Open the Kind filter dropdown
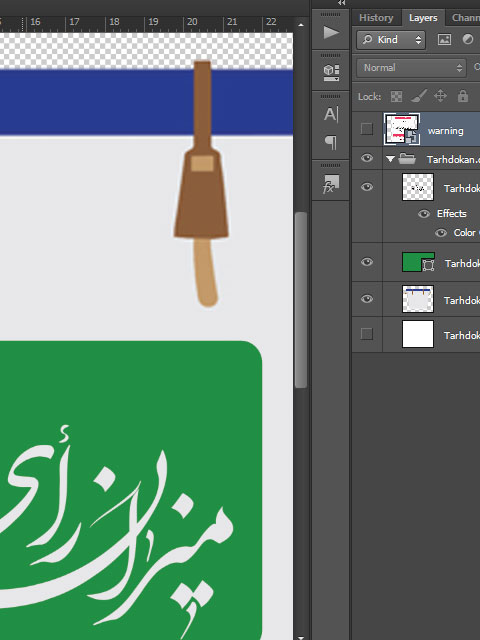480x640 pixels. (391, 40)
